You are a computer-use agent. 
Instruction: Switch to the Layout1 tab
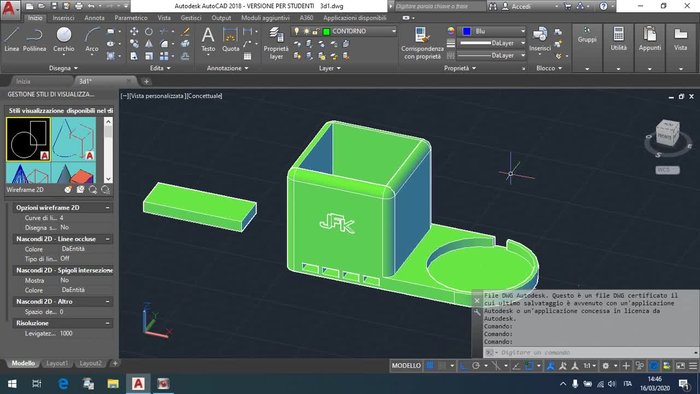coord(57,364)
